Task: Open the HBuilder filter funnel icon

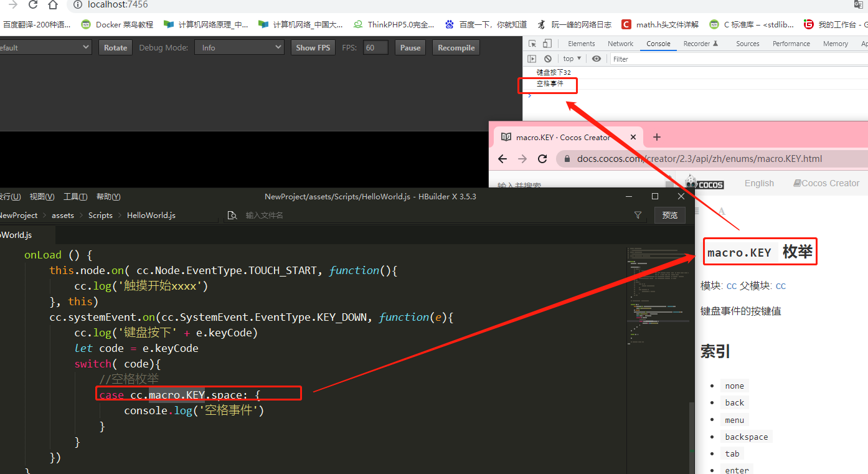Action: point(638,215)
